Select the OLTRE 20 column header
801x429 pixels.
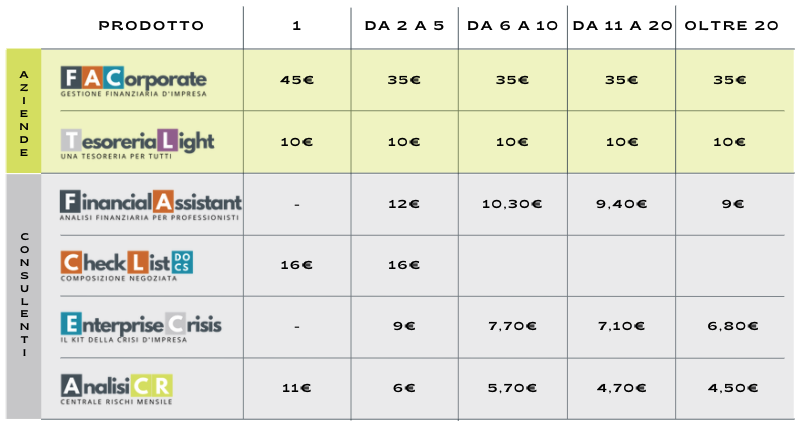pos(732,26)
